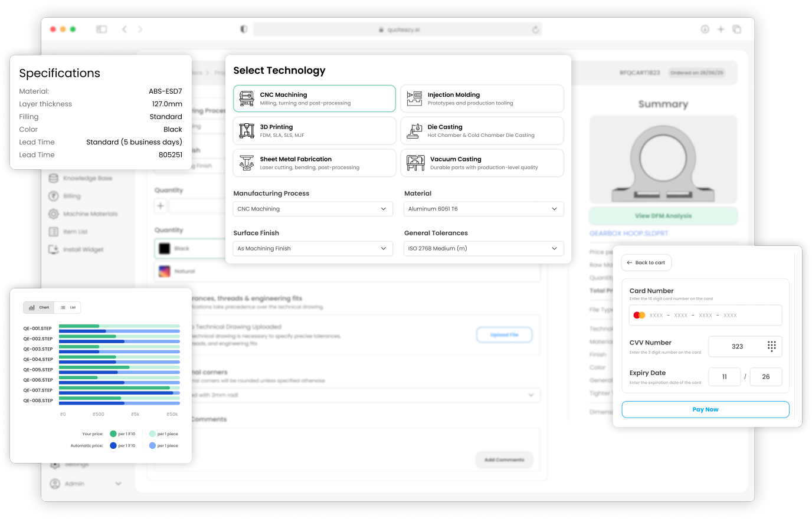
Task: Click the Pay Now button
Action: pos(705,409)
